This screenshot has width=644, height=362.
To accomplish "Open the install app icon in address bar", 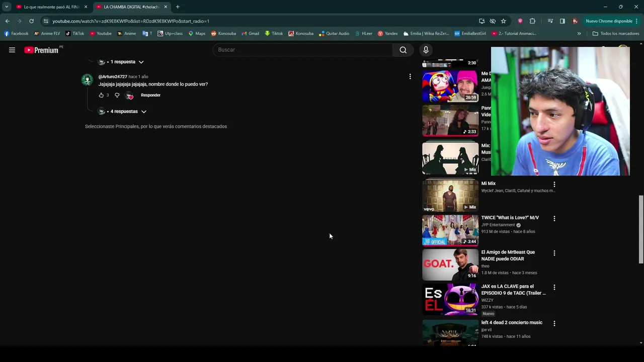I will click(481, 21).
